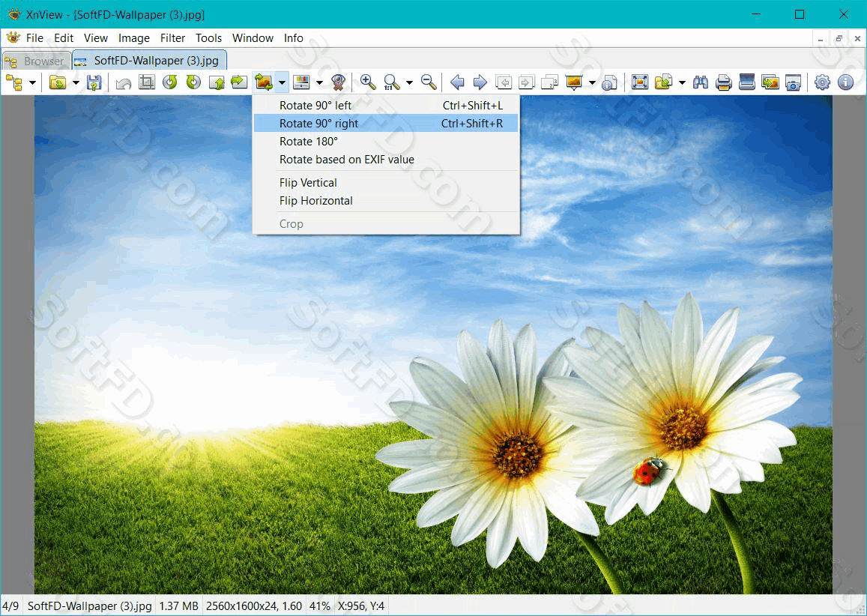
Task: Click the Save As floppy disk icon
Action: pos(94,83)
